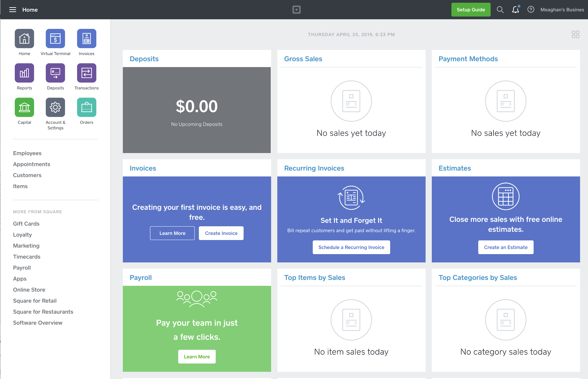588x379 pixels.
Task: Open the Deposits app icon
Action: 55,73
